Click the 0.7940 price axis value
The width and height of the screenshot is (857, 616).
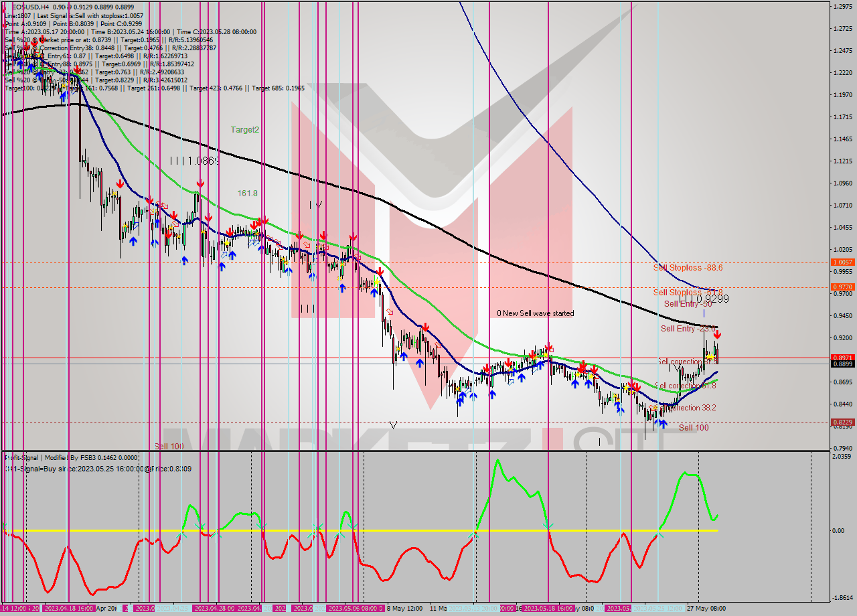coord(842,449)
